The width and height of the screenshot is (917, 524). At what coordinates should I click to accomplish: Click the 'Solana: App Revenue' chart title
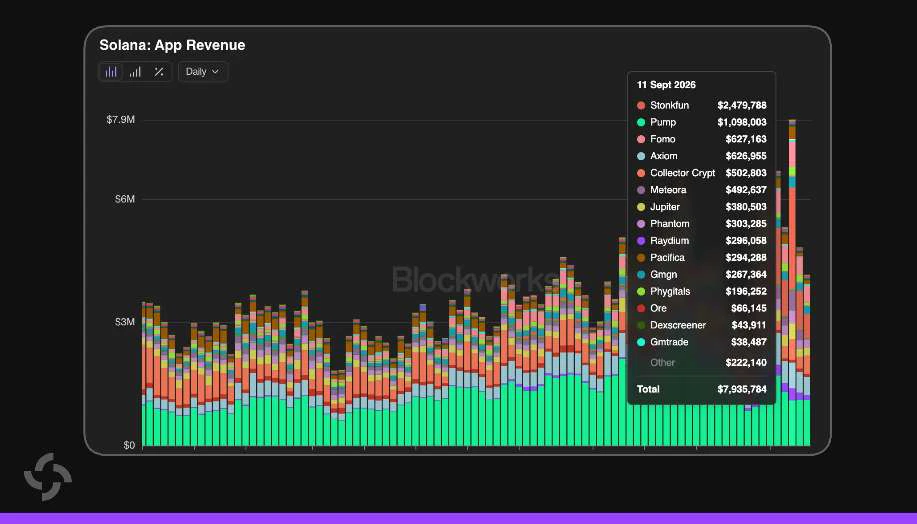[172, 45]
